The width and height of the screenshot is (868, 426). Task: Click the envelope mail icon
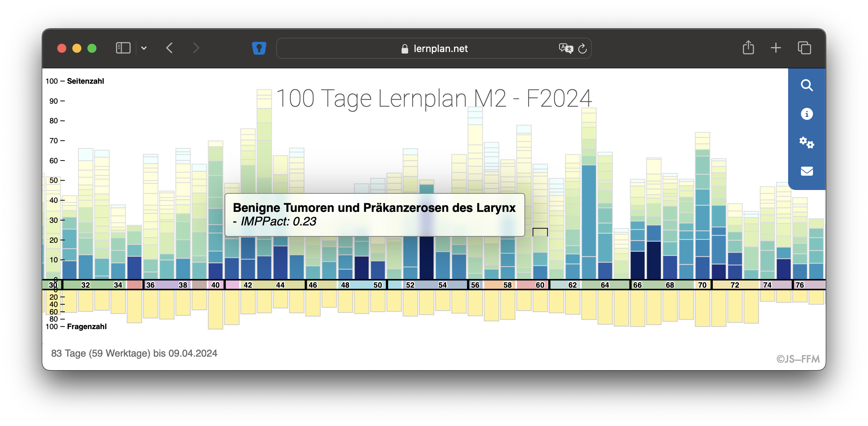806,171
